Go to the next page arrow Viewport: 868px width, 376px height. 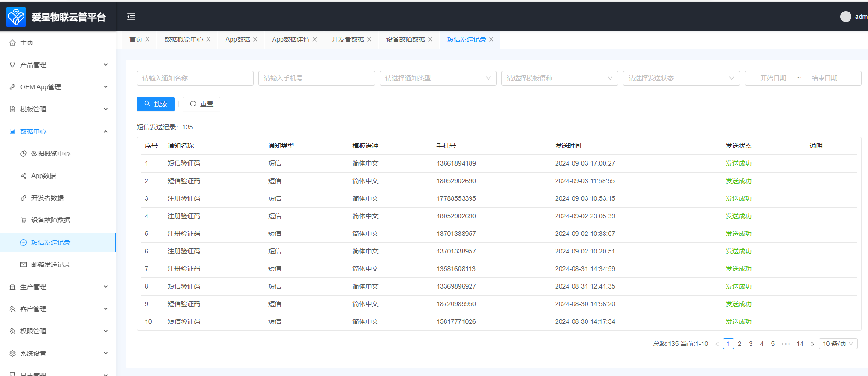tap(813, 344)
